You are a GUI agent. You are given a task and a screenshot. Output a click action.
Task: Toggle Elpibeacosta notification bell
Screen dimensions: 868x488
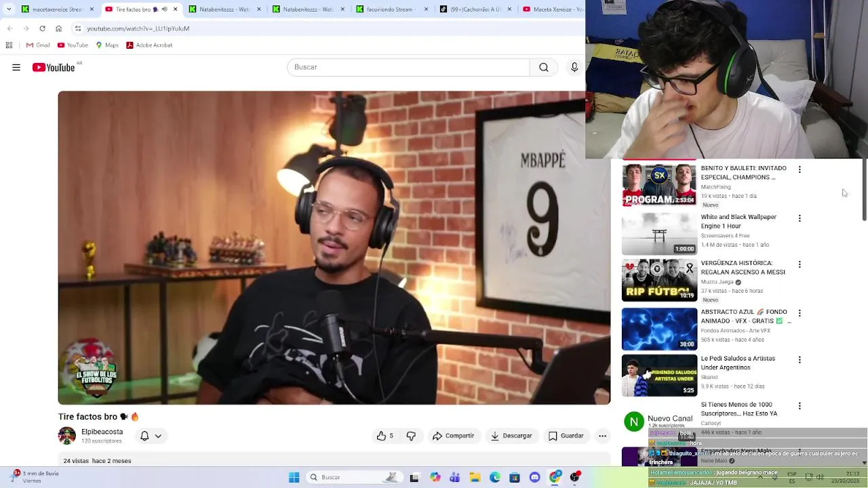[x=144, y=436]
